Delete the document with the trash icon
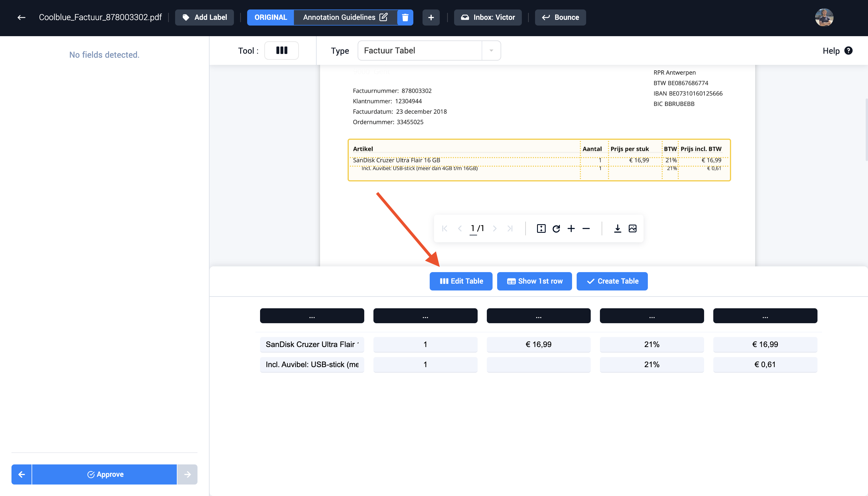The width and height of the screenshot is (868, 496). 405,18
